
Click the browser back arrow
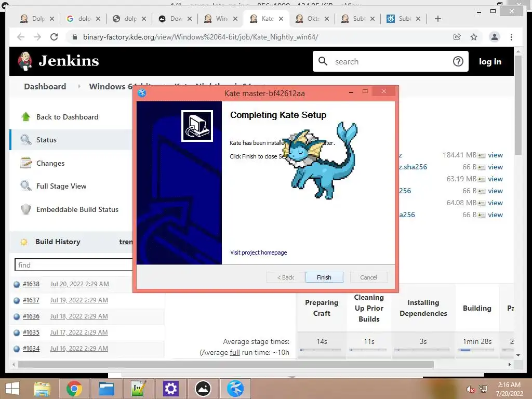click(21, 37)
